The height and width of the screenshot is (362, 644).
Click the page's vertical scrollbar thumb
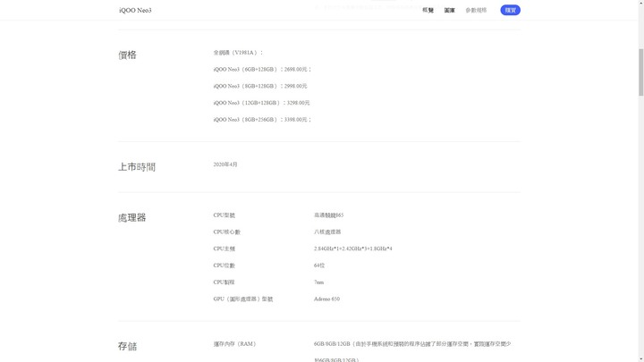point(640,72)
